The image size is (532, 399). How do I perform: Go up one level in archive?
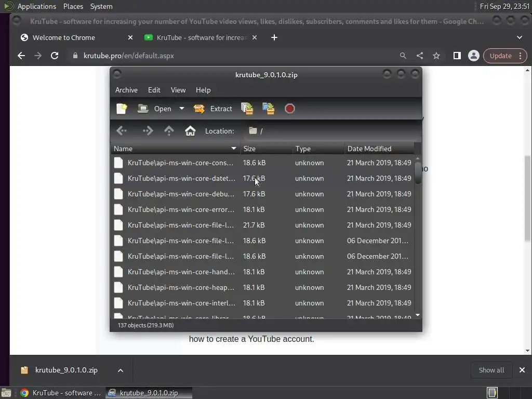pyautogui.click(x=169, y=130)
